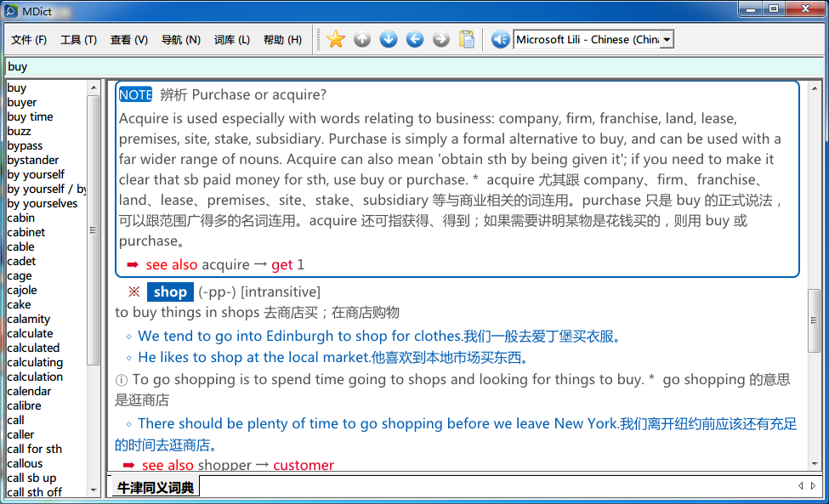829x504 pixels.
Task: Open the 文件 (F) menu
Action: [29, 40]
